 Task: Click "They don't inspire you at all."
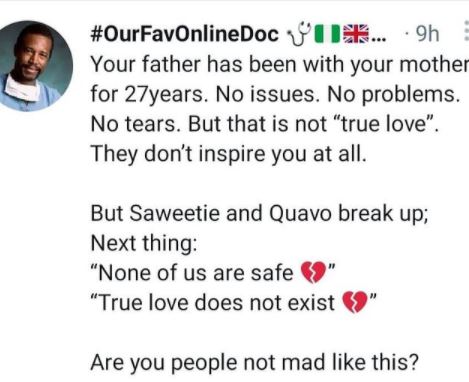[x=228, y=154]
